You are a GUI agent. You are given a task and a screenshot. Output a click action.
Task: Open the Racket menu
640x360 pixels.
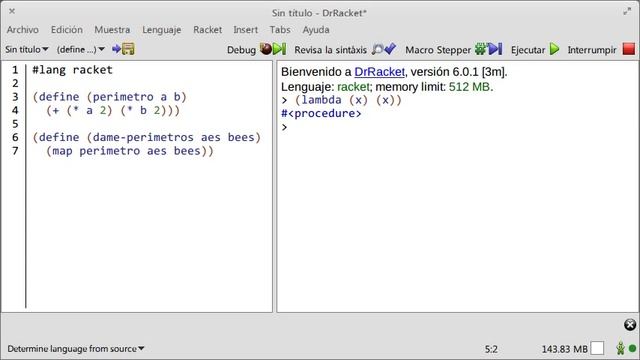(x=208, y=30)
